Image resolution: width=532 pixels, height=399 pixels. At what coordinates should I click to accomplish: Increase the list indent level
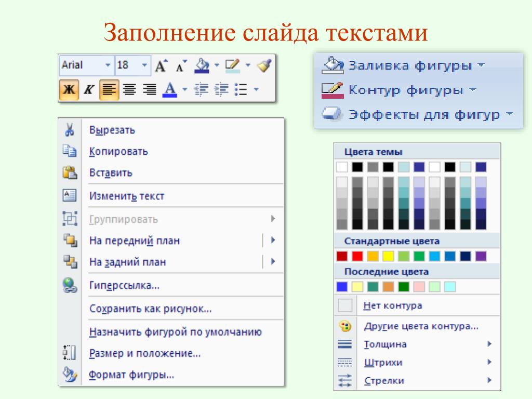[221, 89]
